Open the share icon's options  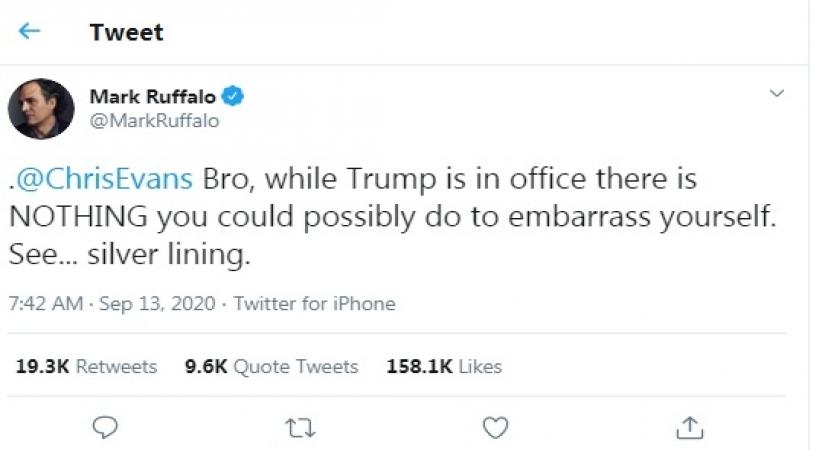(689, 427)
